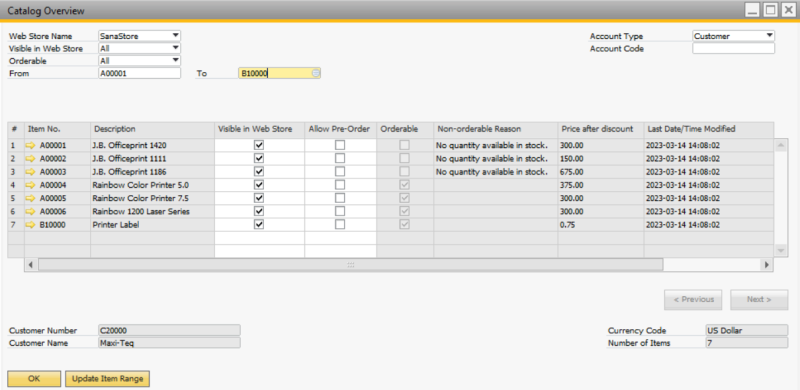Click the Description column header
This screenshot has width=800, height=390.
click(153, 129)
